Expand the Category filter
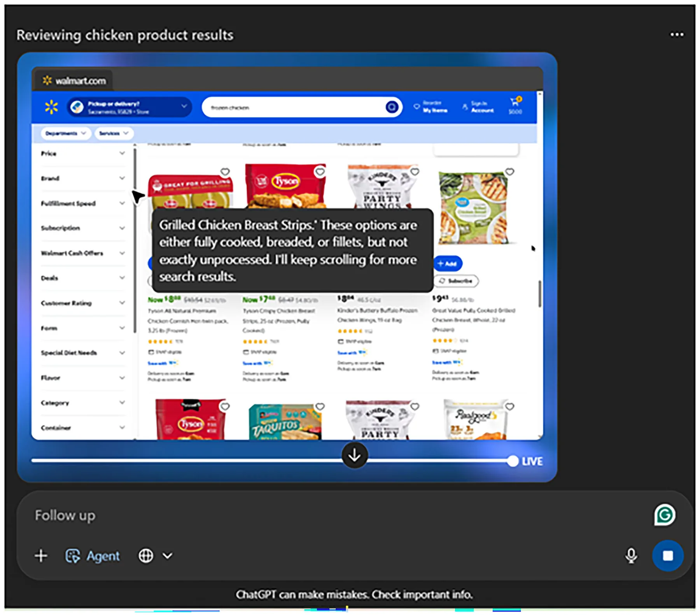Screen dimensions: 700x615 point(83,402)
